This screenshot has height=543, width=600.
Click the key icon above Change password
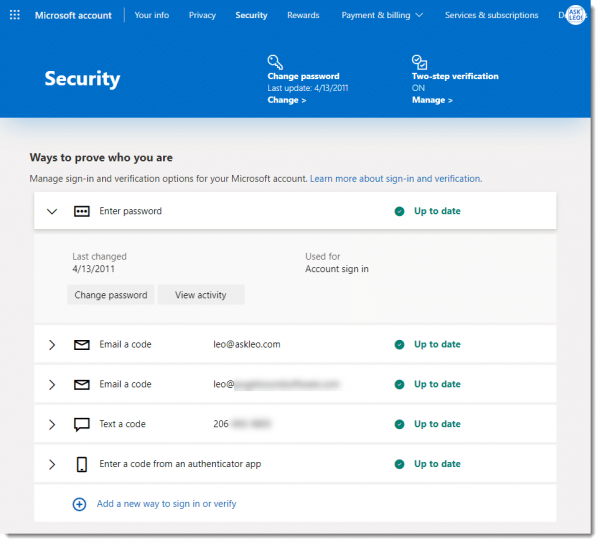click(275, 62)
